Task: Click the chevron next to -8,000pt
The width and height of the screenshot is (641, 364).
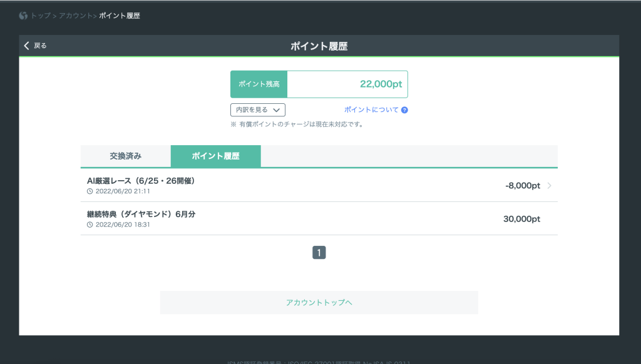Action: [x=550, y=186]
